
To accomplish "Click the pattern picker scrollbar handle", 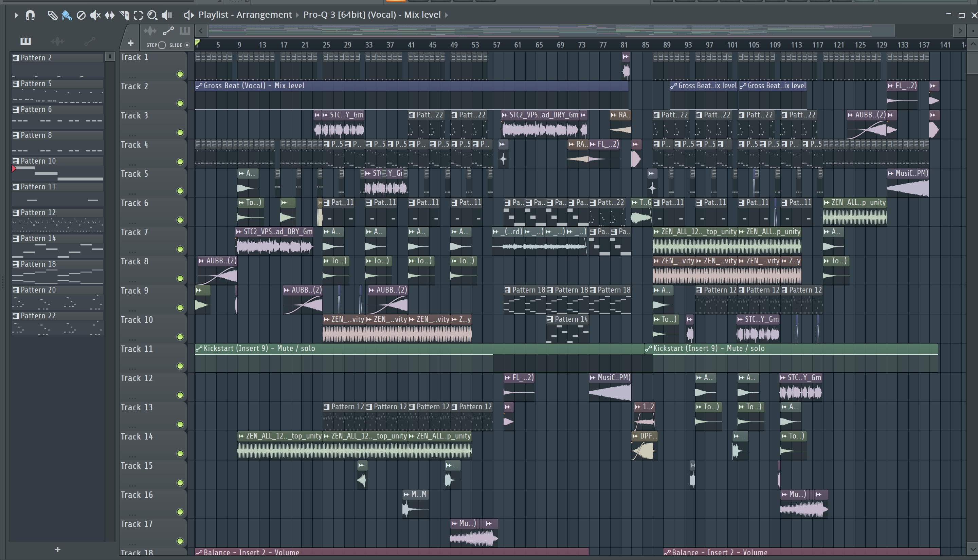I will 110,57.
